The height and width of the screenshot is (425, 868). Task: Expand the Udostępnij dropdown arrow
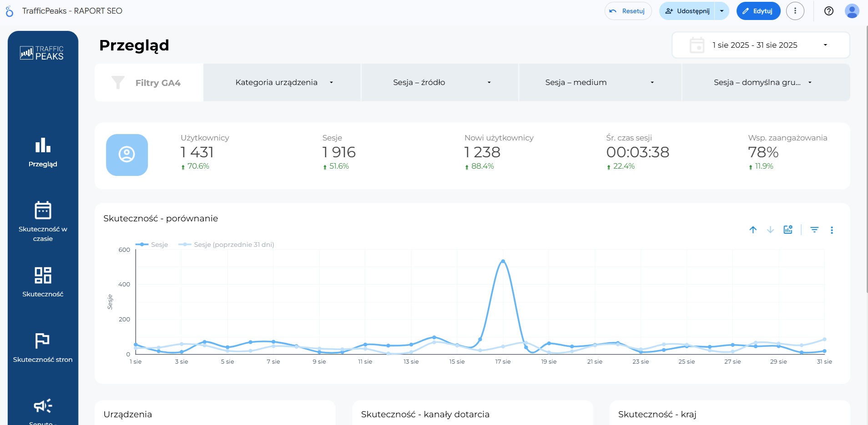[x=722, y=11]
